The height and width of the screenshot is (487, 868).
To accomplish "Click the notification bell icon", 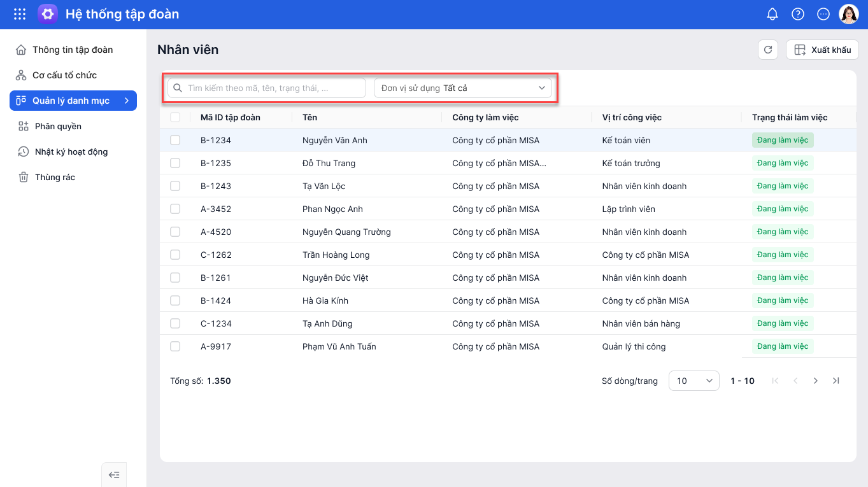I will (x=772, y=14).
